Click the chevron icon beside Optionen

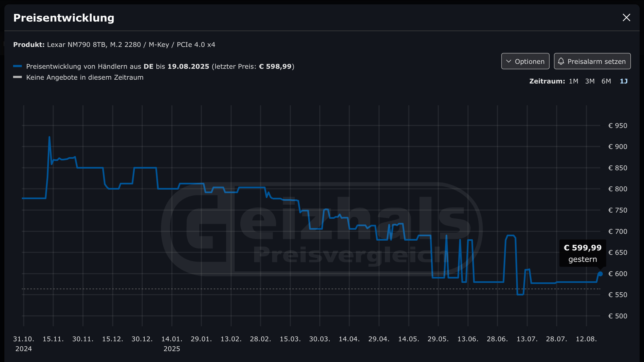click(x=509, y=61)
